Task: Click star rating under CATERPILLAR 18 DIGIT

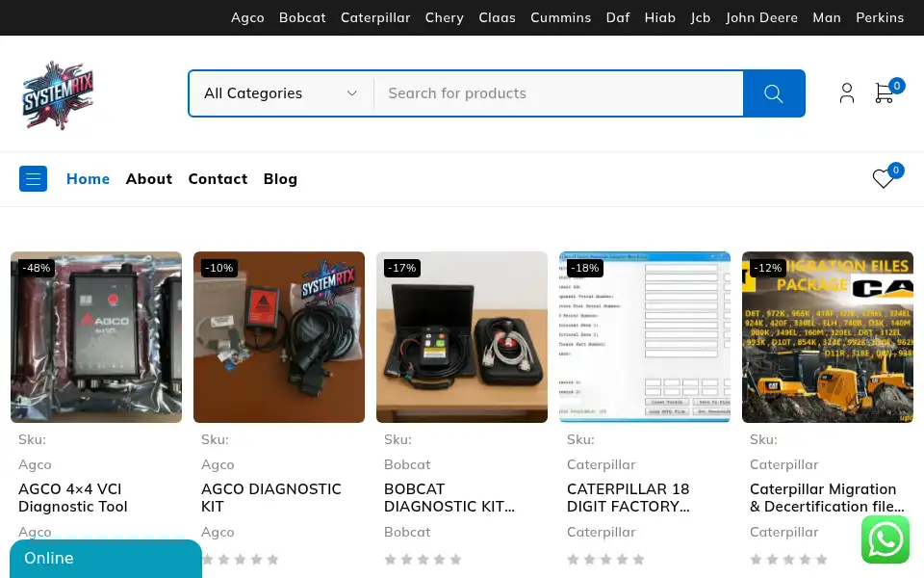Action: click(605, 559)
